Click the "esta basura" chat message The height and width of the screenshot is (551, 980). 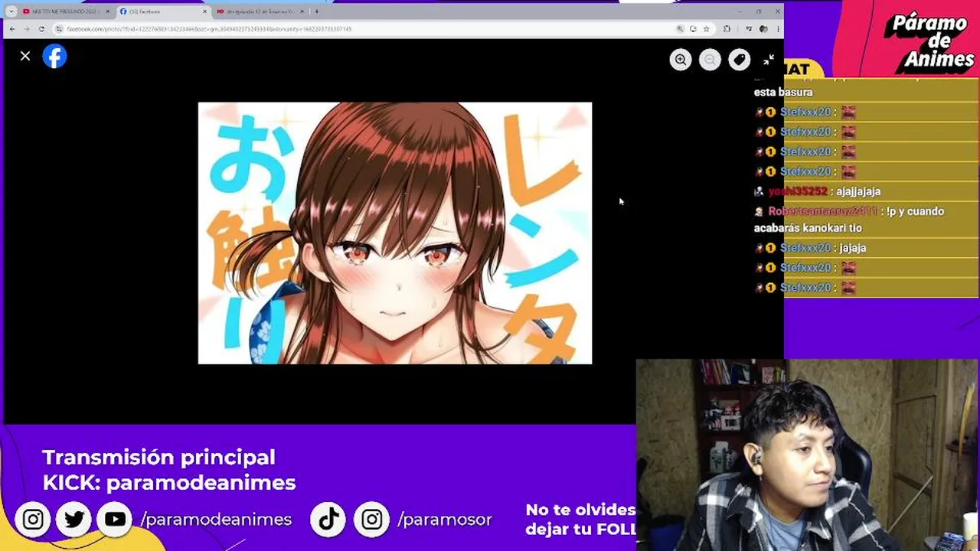click(783, 92)
